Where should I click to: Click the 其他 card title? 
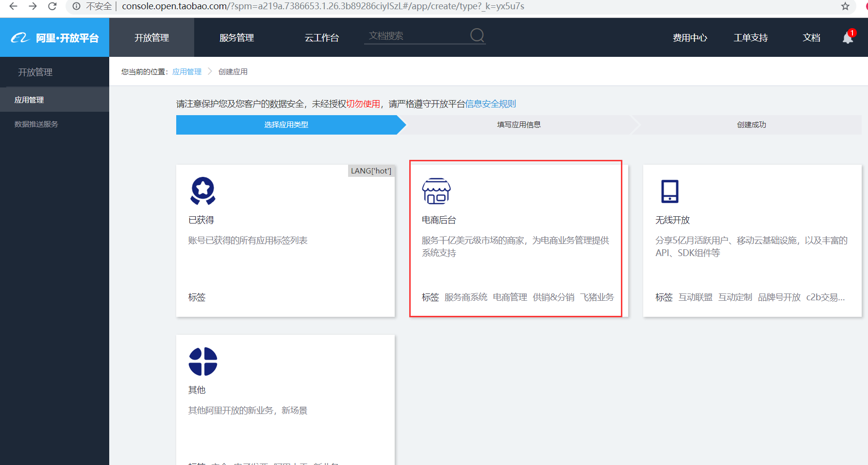[x=197, y=390]
